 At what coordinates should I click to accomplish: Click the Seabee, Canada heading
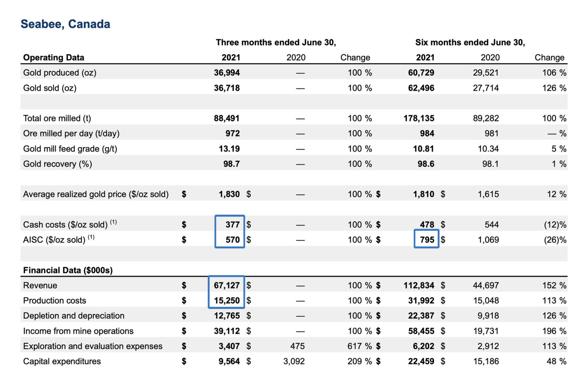pyautogui.click(x=65, y=24)
